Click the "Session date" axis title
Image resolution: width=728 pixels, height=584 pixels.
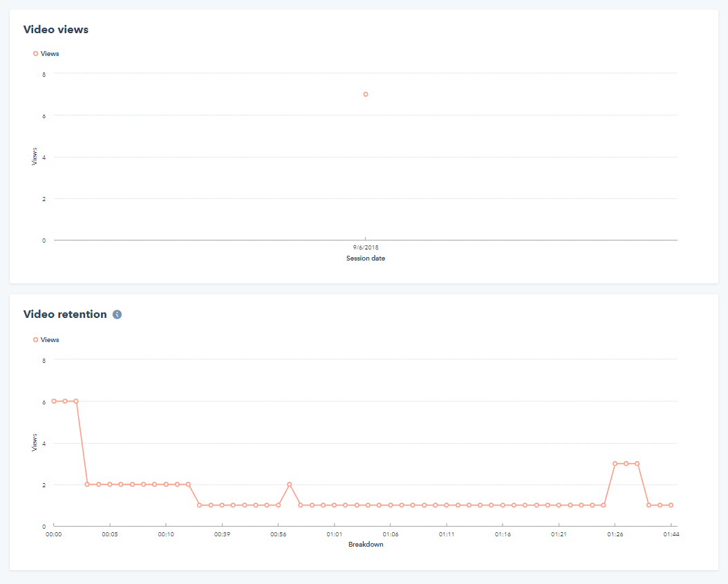[x=366, y=258]
